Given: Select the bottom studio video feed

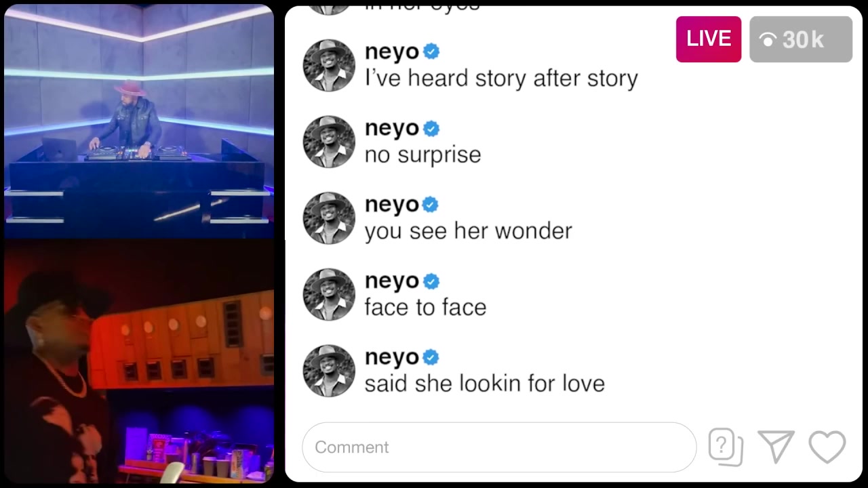Looking at the screenshot, I should tap(139, 361).
